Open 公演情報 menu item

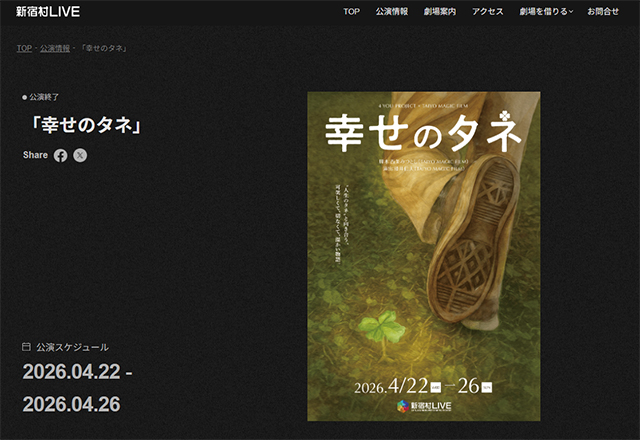click(x=392, y=11)
